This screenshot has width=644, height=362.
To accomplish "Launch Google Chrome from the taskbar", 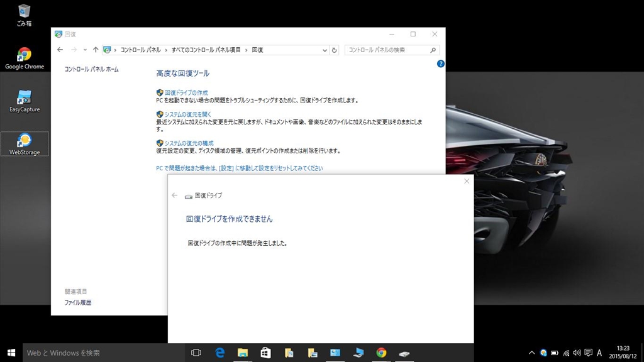I will [381, 353].
